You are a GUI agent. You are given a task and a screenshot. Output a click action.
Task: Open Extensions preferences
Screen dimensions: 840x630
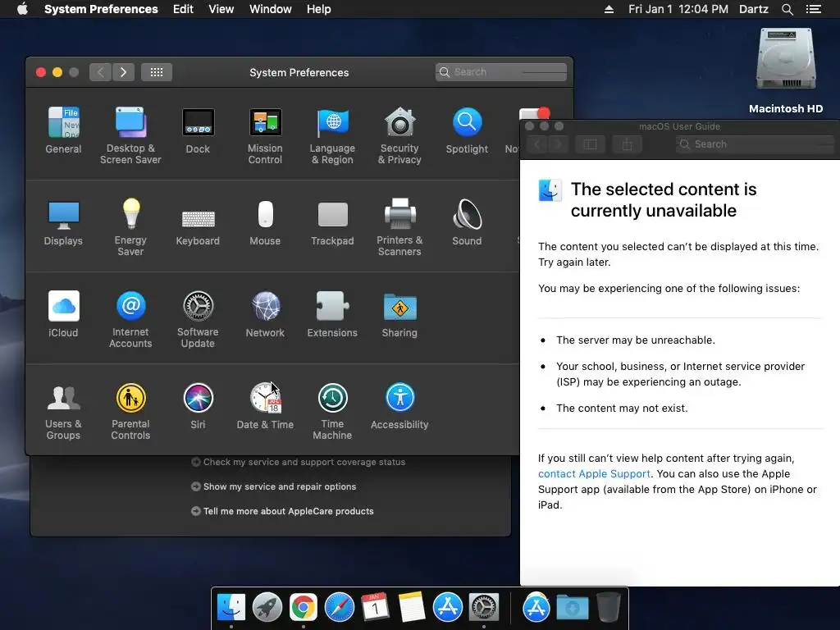332,314
